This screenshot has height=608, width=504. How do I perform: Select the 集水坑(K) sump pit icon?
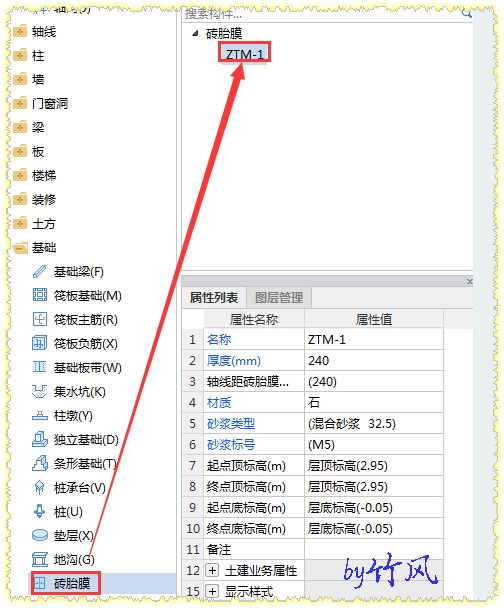coord(39,391)
